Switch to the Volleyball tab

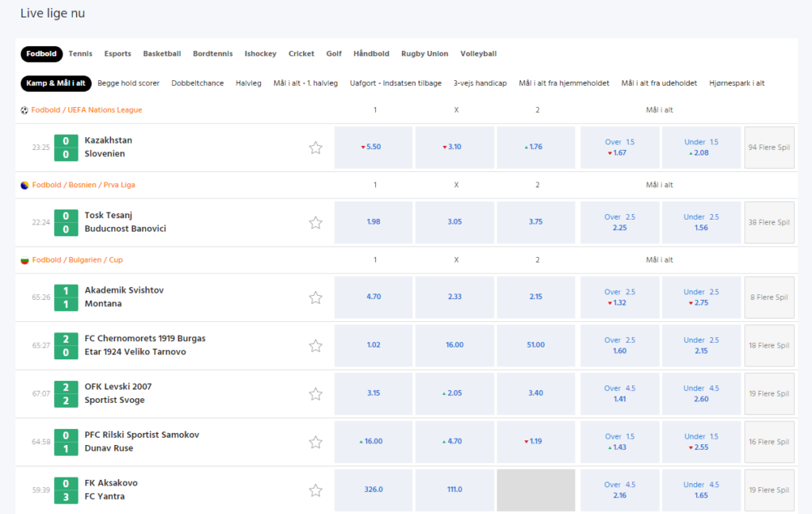[x=478, y=54]
